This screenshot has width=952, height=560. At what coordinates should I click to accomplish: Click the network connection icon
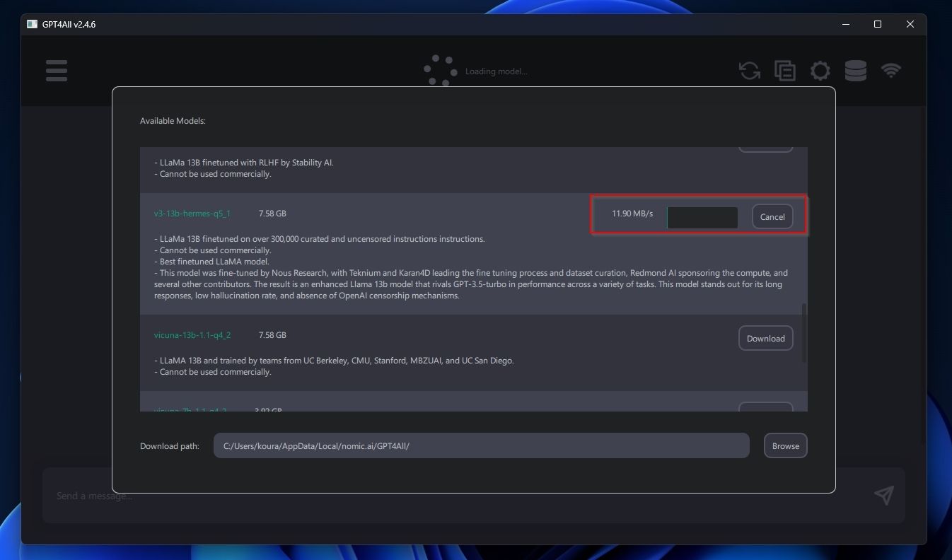pos(891,70)
